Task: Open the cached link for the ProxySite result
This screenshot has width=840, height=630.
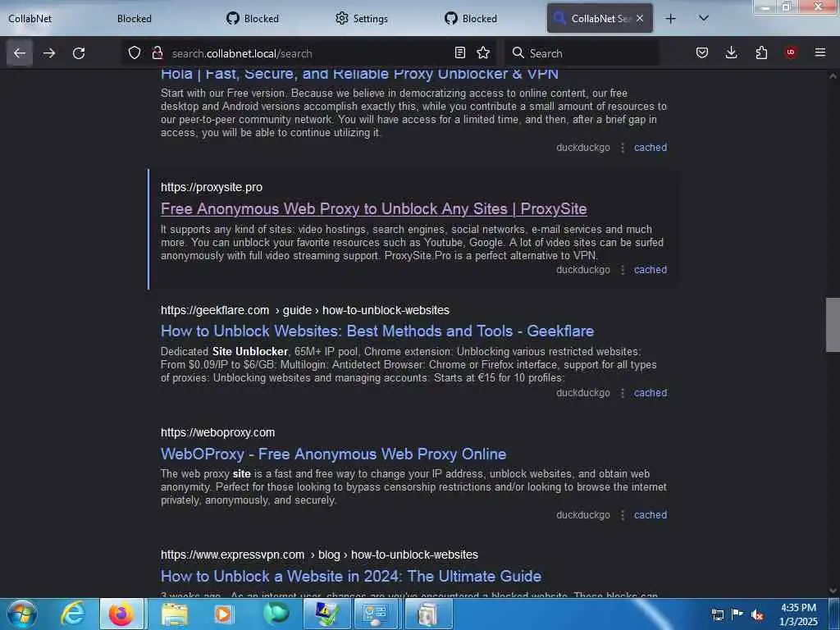Action: (x=651, y=269)
